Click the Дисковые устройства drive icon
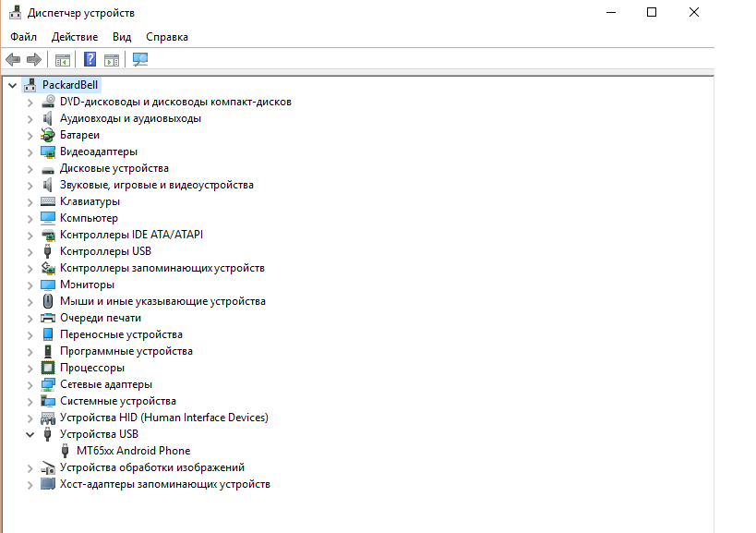This screenshot has width=756, height=533. [48, 169]
